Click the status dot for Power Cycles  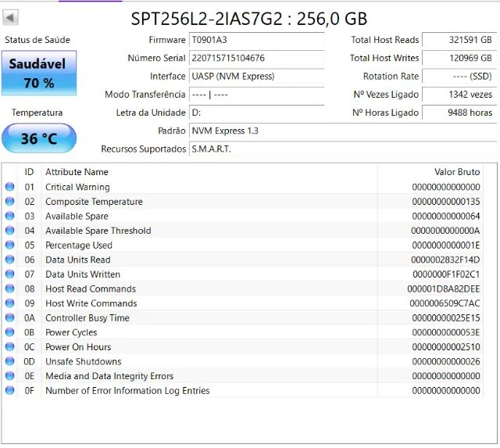[x=10, y=332]
